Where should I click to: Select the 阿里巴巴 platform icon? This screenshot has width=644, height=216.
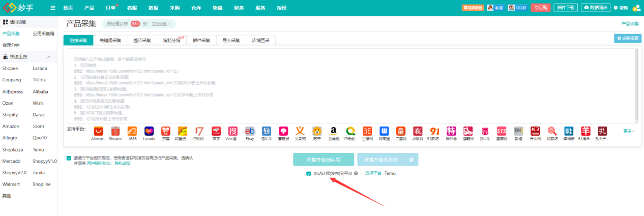[183, 131]
